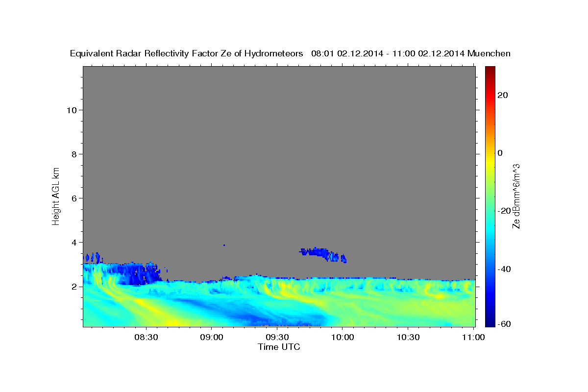Click the '10:00' time tick label
The width and height of the screenshot is (588, 392).
[x=343, y=337]
